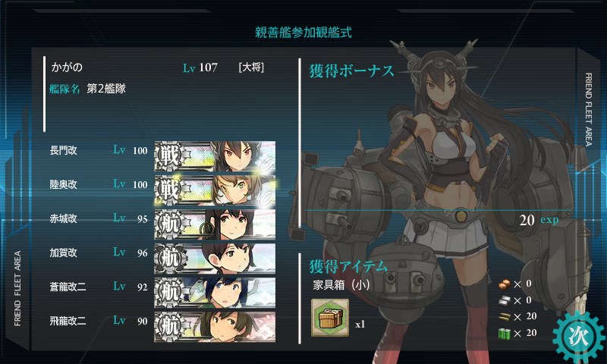The height and width of the screenshot is (364, 607).
Task: Click the 親善艦参加観艦式 title
Action: [x=303, y=33]
